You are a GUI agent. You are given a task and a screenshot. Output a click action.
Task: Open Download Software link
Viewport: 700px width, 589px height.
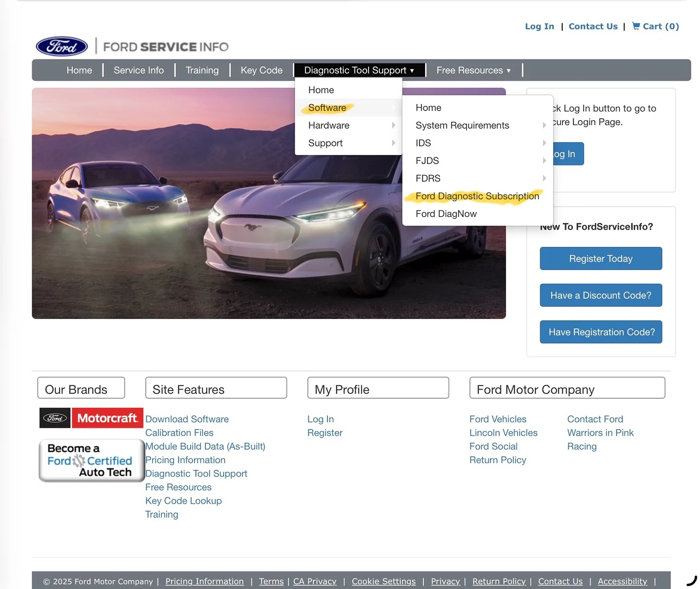click(187, 419)
